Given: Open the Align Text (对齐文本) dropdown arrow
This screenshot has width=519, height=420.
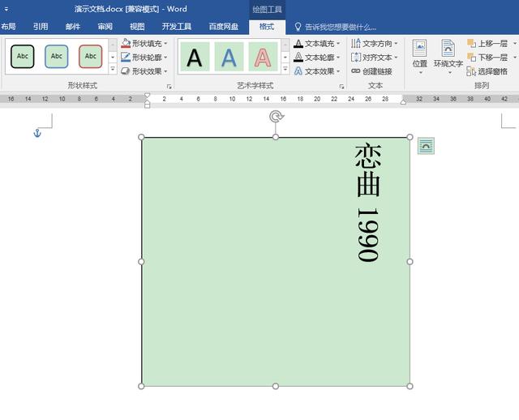Looking at the screenshot, I should [x=396, y=58].
